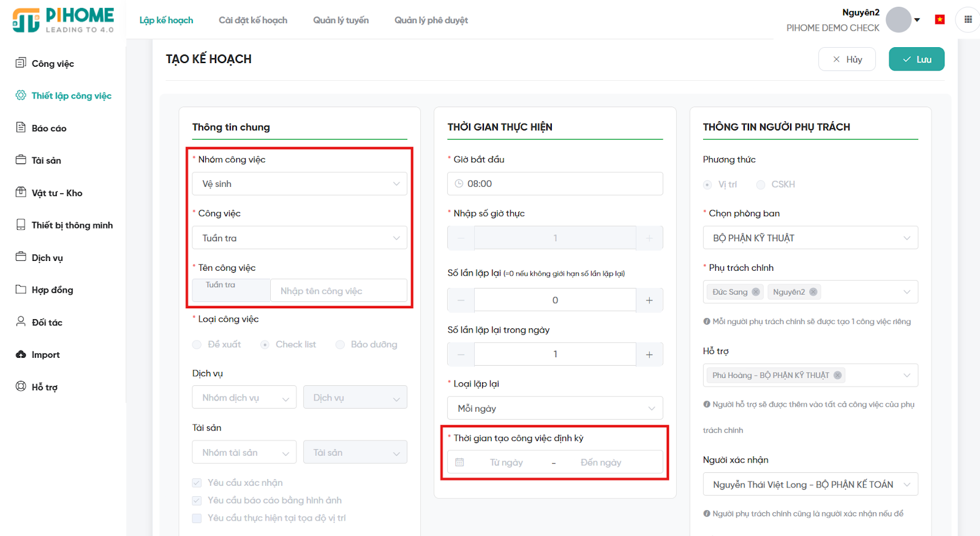
Task: Open the Nhóm công việc dropdown
Action: pyautogui.click(x=300, y=184)
